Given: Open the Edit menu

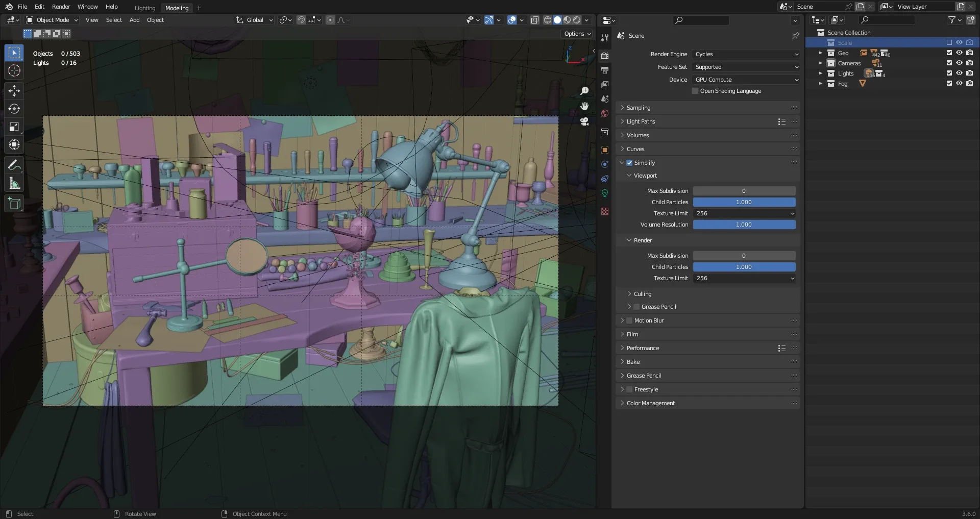Looking at the screenshot, I should 39,7.
